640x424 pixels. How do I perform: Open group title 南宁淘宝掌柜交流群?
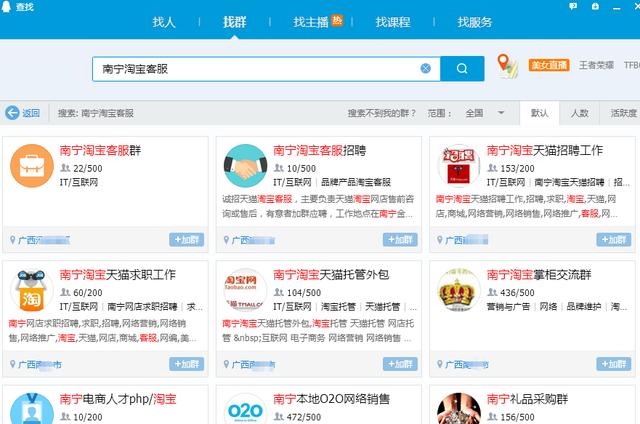539,275
